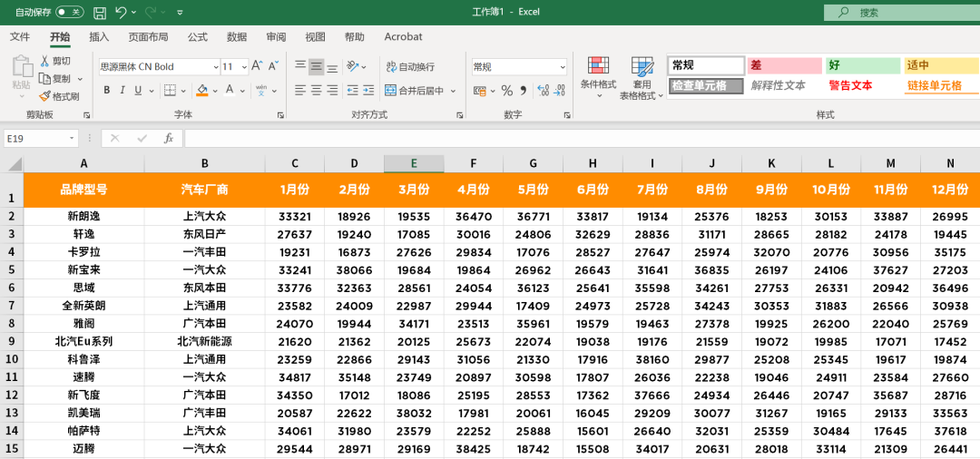Enable Wrap Text (自动换行)
Viewport: 980px width, 459px height.
[410, 67]
